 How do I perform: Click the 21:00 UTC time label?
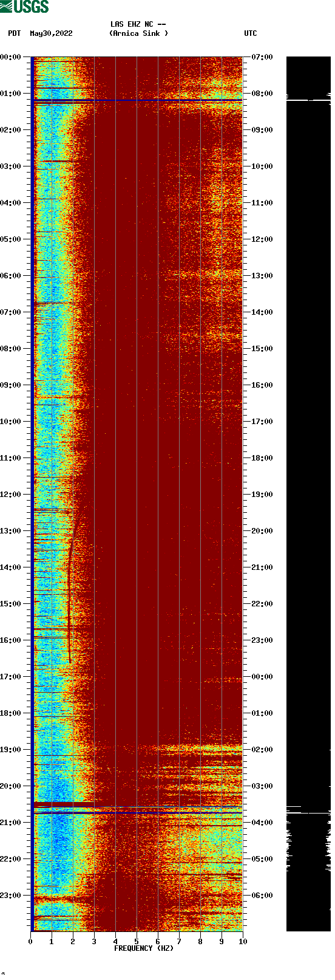click(262, 567)
